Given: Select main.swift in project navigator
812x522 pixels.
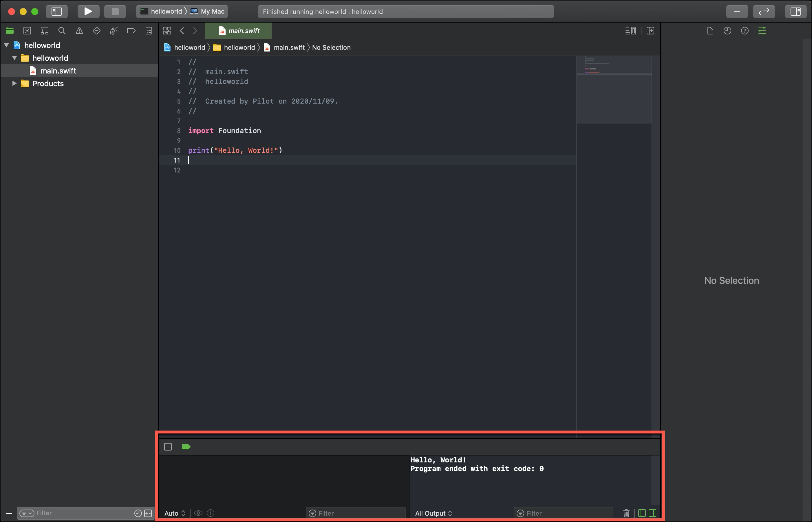Looking at the screenshot, I should pos(58,71).
